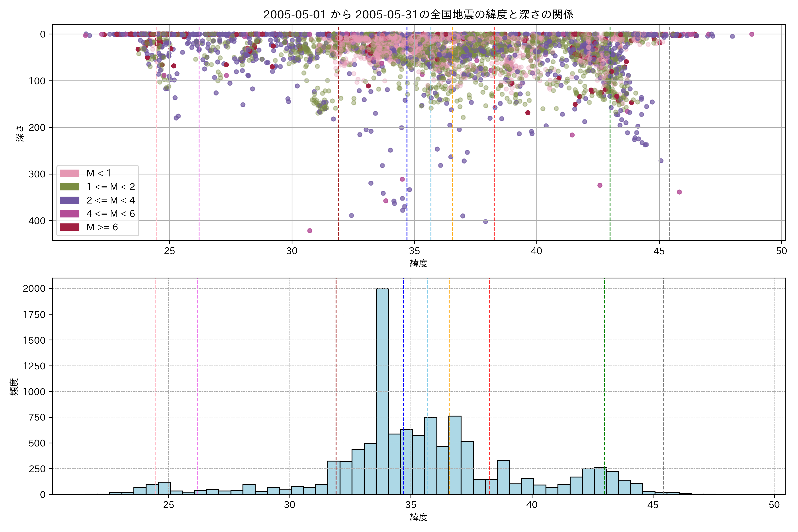Click the chart title text at top
This screenshot has height=532, width=798.
(x=418, y=15)
